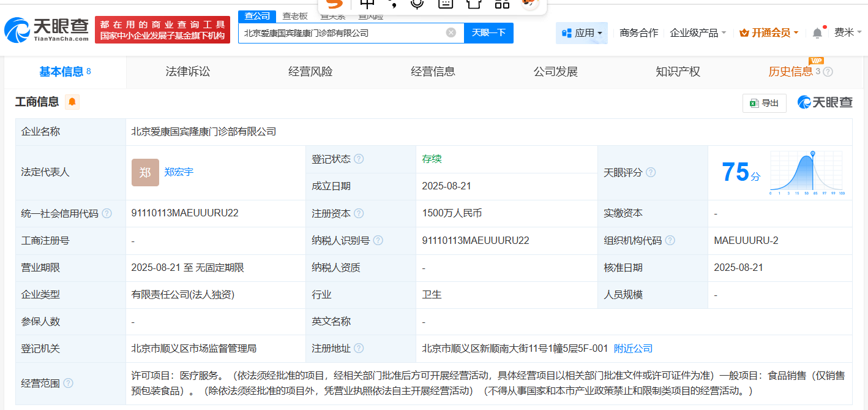
Task: Open legal representative 郑宏宇 link
Action: (x=179, y=172)
